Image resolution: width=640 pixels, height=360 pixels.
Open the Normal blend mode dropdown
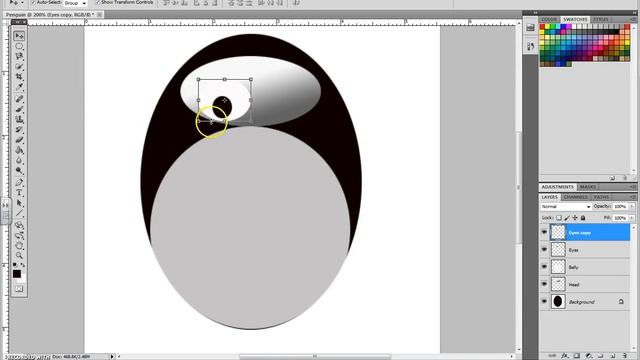pyautogui.click(x=566, y=207)
